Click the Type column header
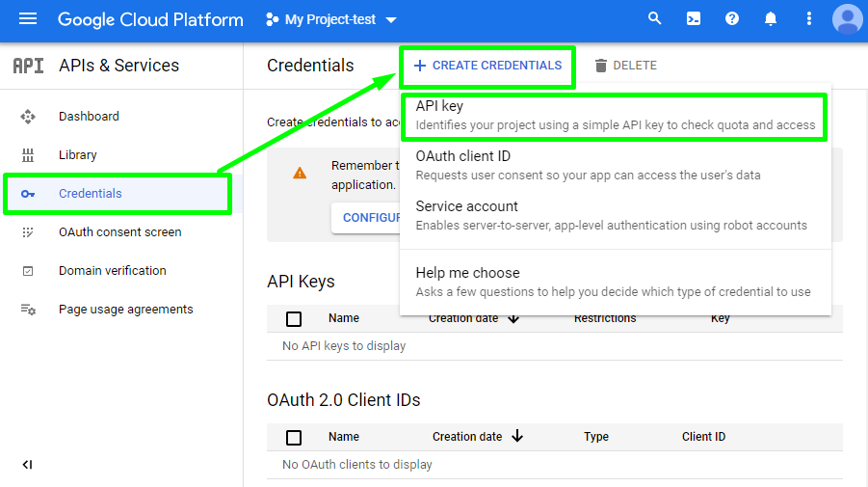This screenshot has height=487, width=868. tap(596, 437)
